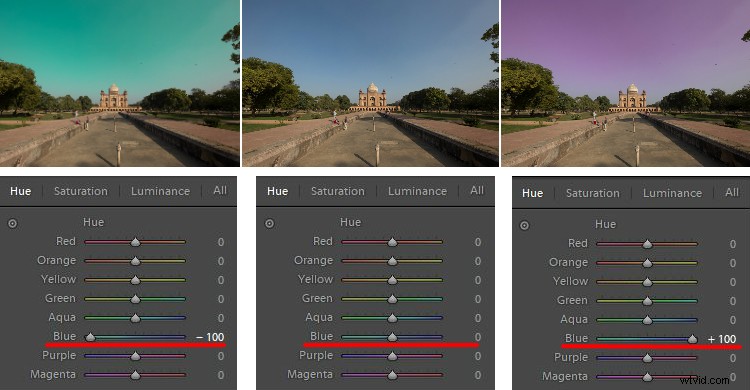This screenshot has height=390, width=750.
Task: Click the Magenta hue slider handle in the left panel
Action: (135, 375)
